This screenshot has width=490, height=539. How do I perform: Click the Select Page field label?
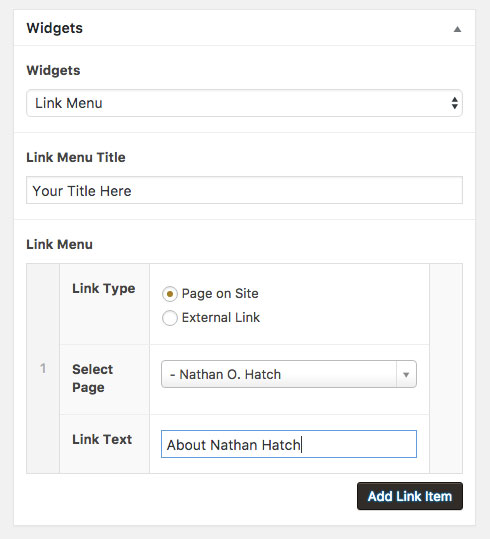click(x=92, y=378)
